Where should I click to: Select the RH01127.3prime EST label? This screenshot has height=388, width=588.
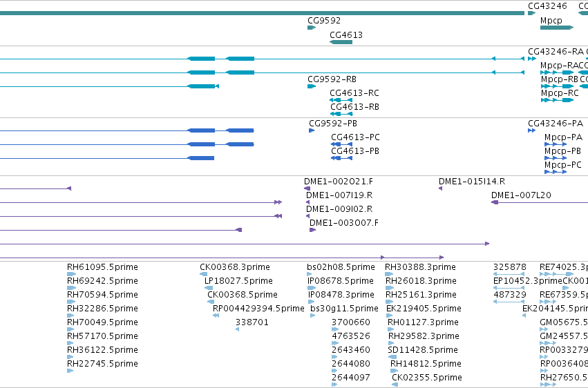point(423,323)
